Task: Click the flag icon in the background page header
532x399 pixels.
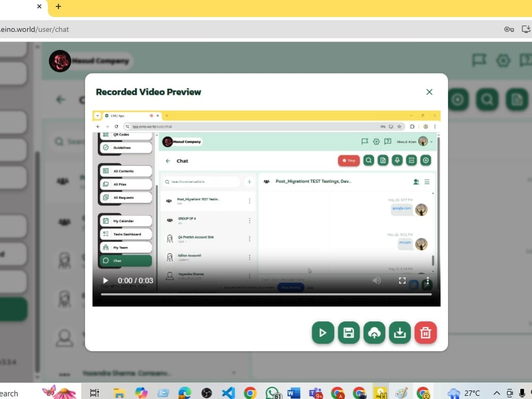Action: 479,61
